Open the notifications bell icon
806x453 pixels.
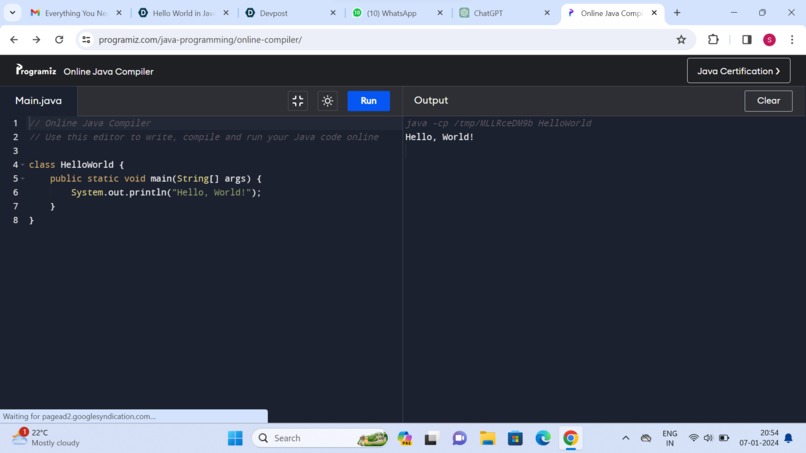tap(789, 438)
